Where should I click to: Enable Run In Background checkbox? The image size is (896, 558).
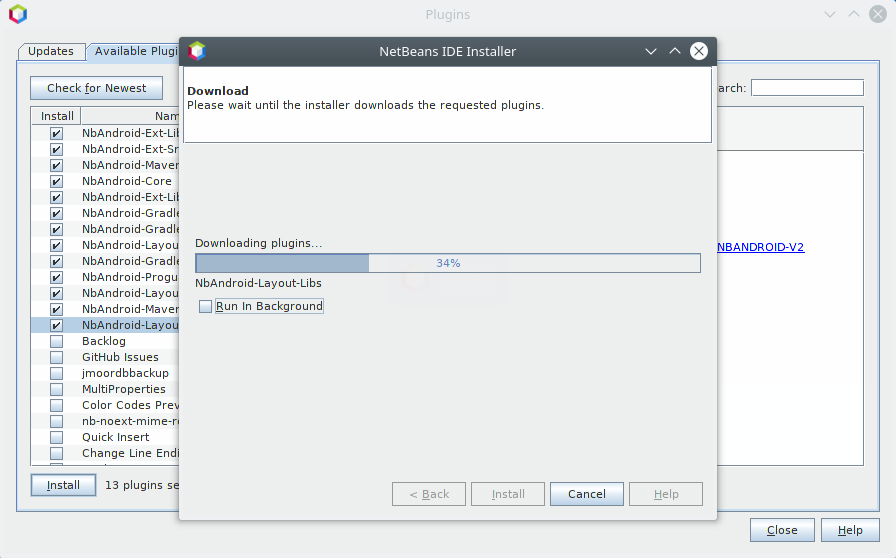click(205, 306)
